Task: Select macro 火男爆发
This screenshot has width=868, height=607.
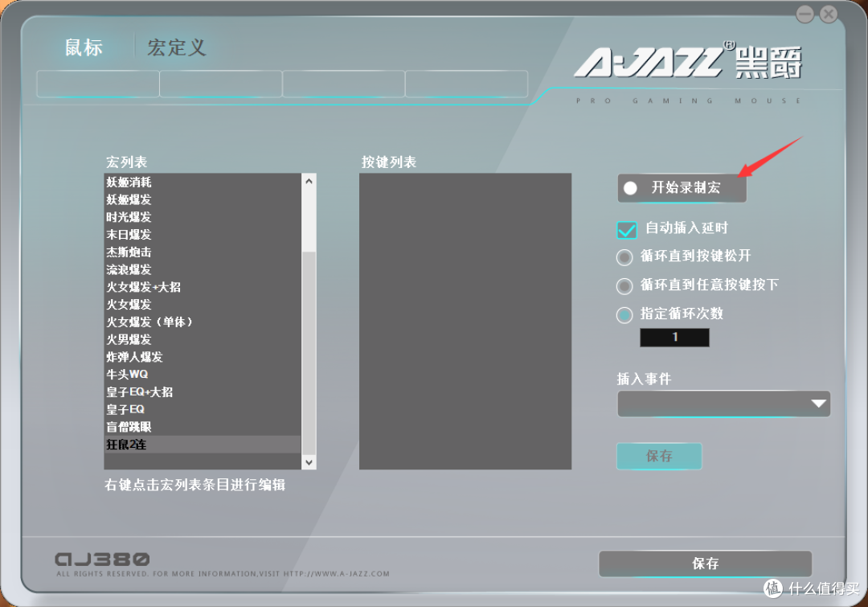Action: (x=203, y=339)
